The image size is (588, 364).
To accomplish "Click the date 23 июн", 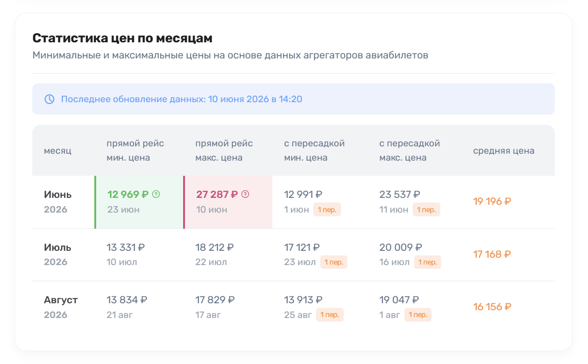I will coord(123,210).
